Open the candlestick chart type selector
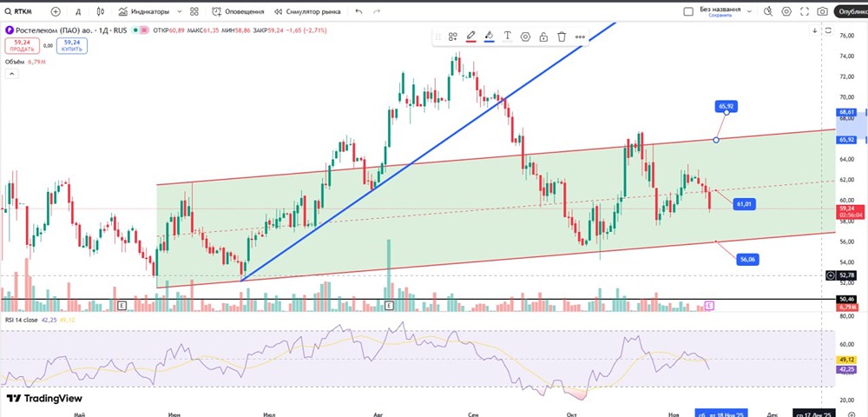This screenshot has height=417, width=868. point(100,11)
